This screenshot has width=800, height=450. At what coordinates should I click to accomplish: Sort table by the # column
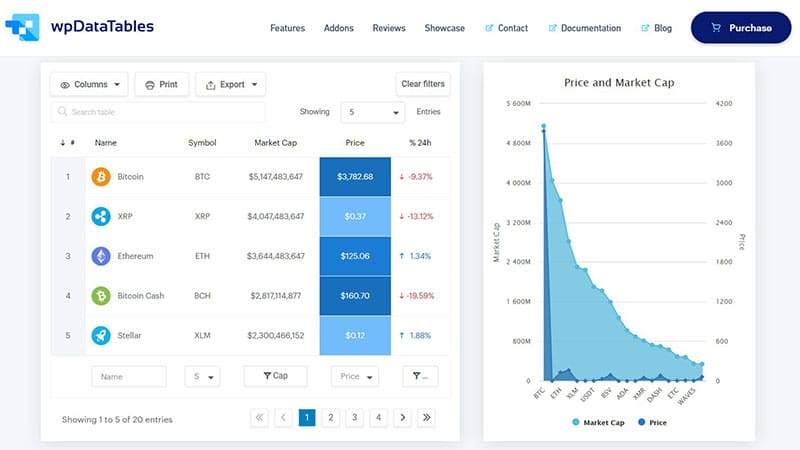[x=67, y=143]
